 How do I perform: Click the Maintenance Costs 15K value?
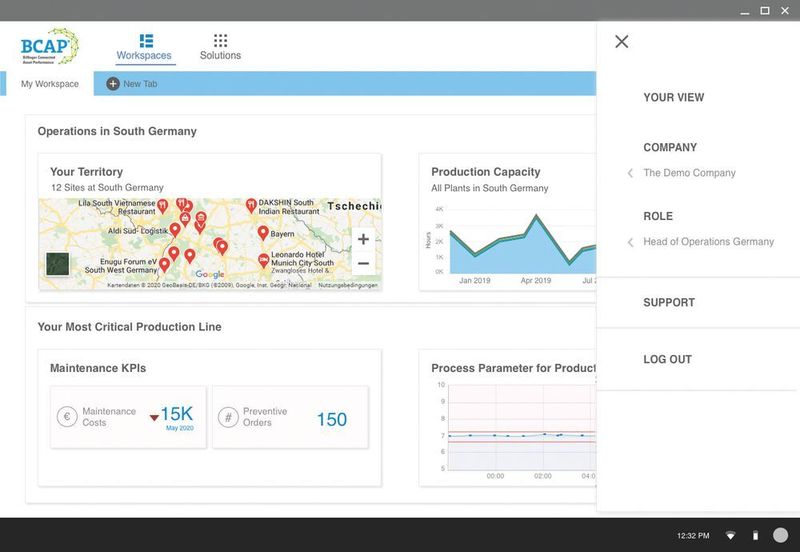tap(177, 413)
